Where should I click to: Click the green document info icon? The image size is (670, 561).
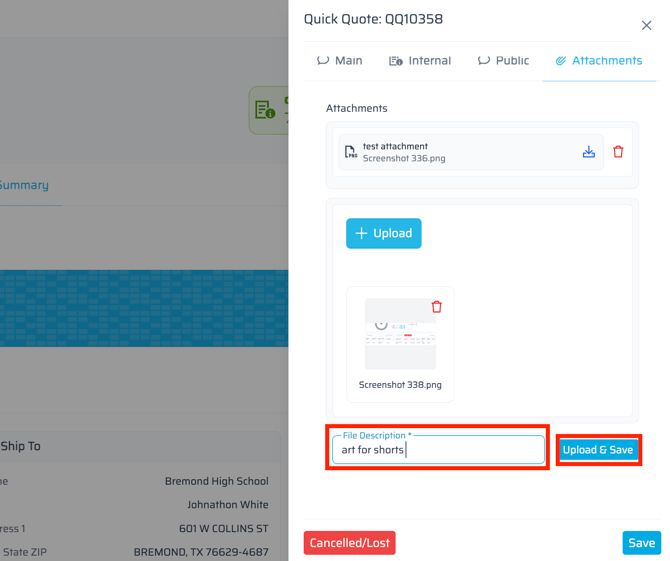click(x=265, y=110)
